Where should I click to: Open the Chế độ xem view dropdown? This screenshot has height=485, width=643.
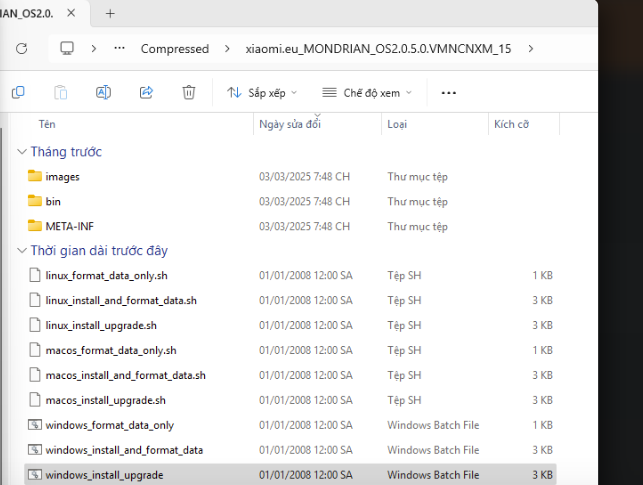click(367, 93)
